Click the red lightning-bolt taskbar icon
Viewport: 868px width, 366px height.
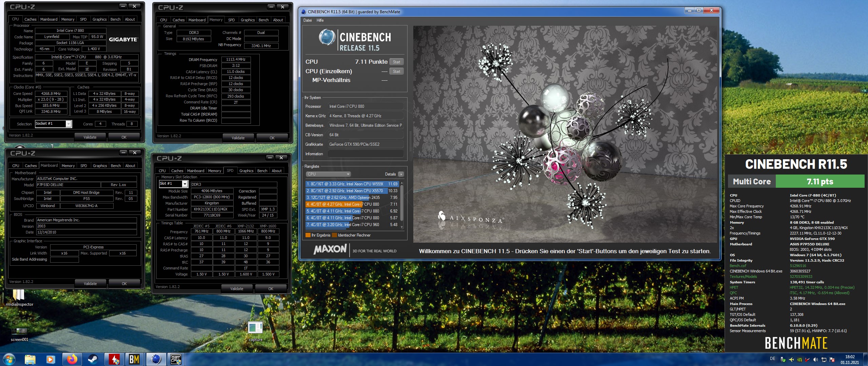[x=114, y=359]
